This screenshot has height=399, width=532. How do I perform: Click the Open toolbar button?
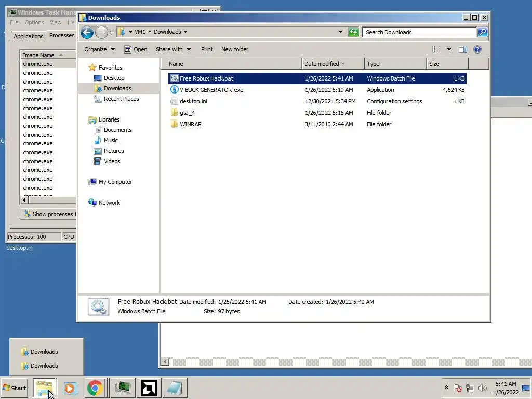click(x=136, y=49)
